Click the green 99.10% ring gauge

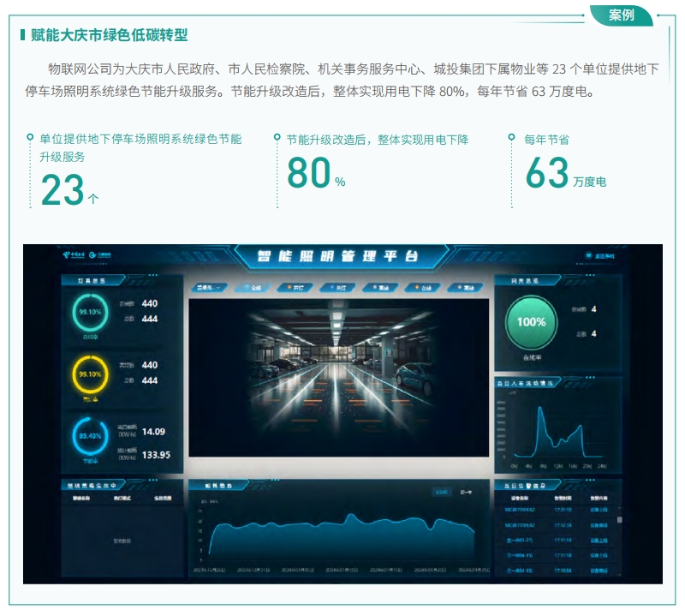(x=89, y=313)
